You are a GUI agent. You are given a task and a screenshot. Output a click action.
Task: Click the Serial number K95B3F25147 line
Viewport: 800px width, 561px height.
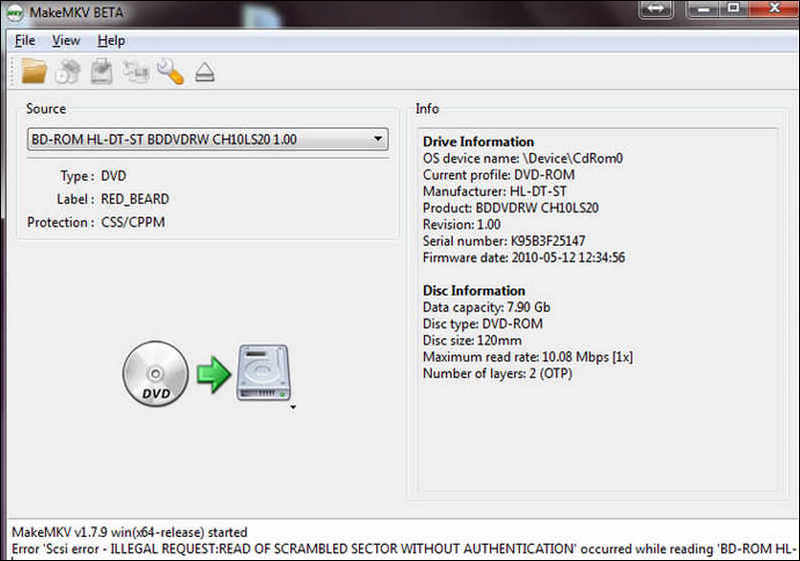point(504,241)
